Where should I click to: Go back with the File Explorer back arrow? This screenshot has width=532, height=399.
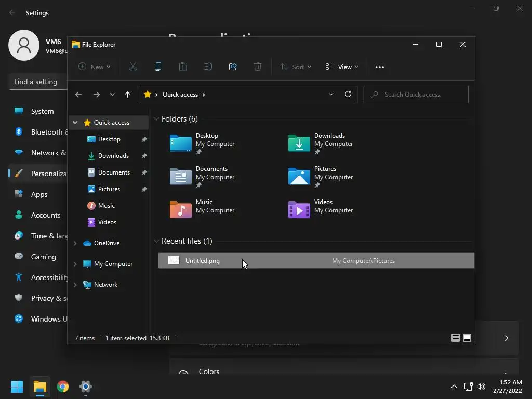[78, 95]
